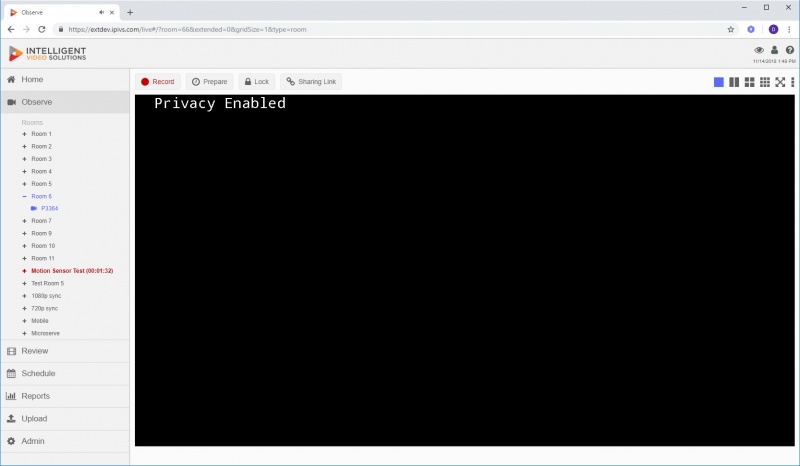Open the Upload section
Image resolution: width=800 pixels, height=466 pixels.
(65, 419)
